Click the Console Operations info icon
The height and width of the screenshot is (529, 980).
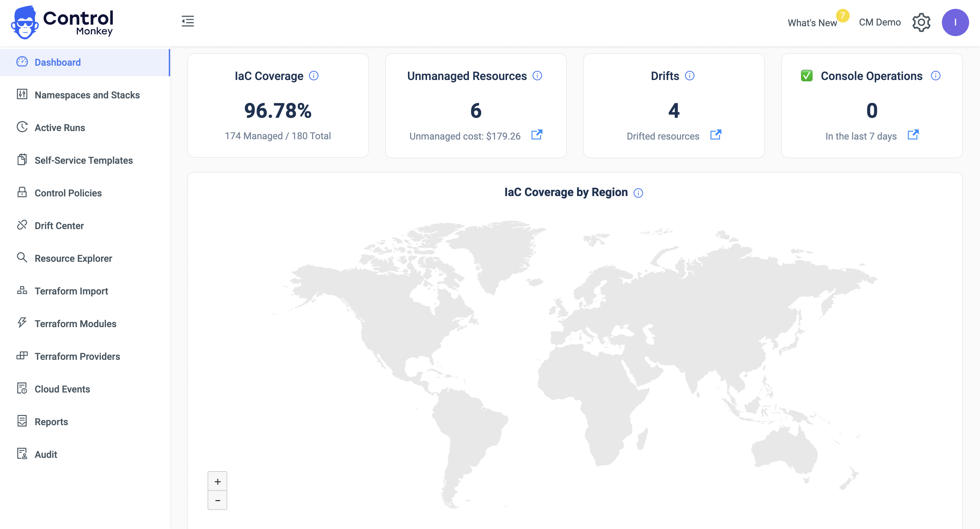click(x=936, y=76)
